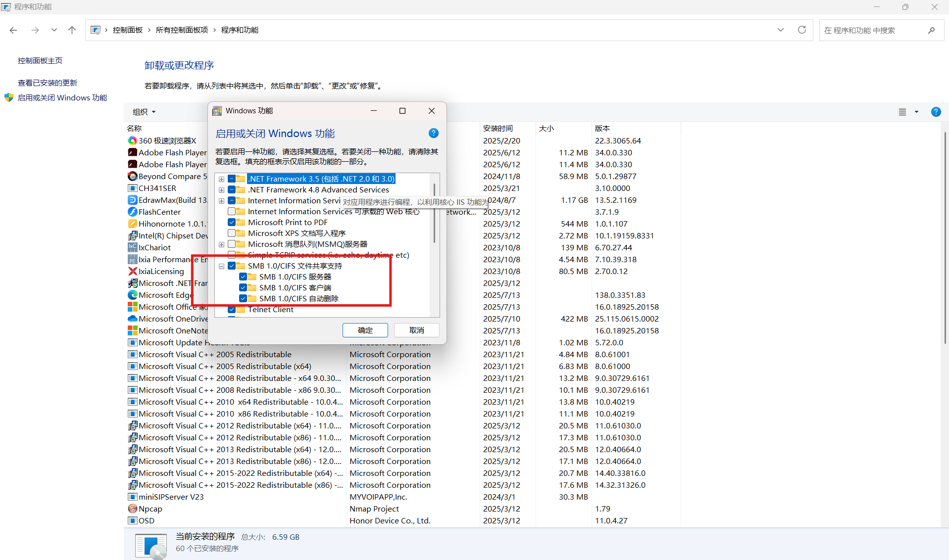
Task: Click the 360 极速浏览器X program icon
Action: pos(132,140)
